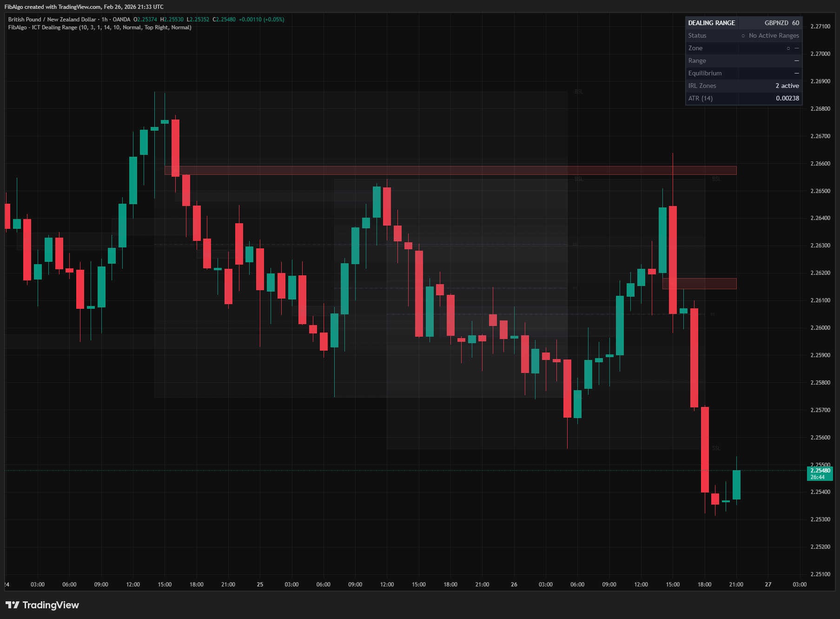Click the BSL label above the swing high
Screen dimensions: 840x619
click(579, 92)
